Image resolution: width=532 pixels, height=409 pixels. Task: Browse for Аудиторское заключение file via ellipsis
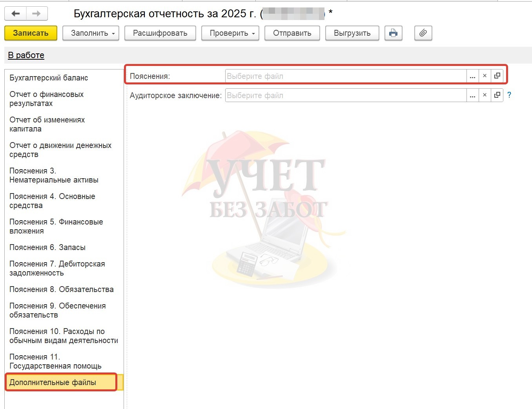[472, 95]
